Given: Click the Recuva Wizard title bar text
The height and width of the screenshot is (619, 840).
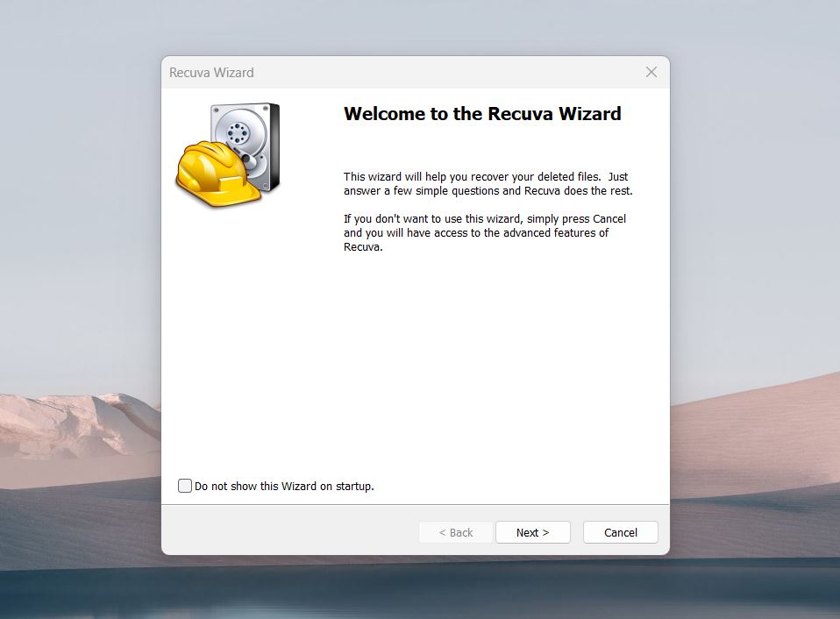Looking at the screenshot, I should [x=211, y=72].
